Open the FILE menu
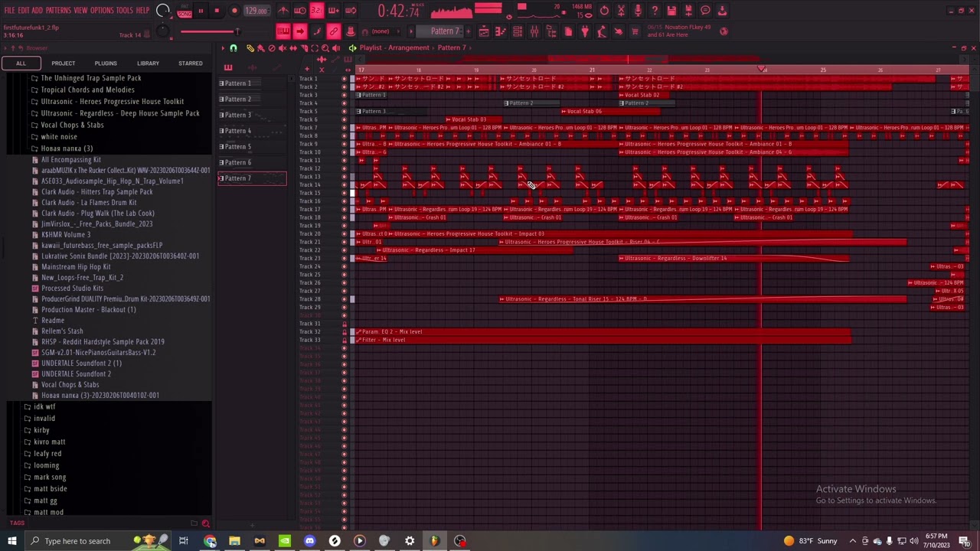This screenshot has height=551, width=980. (x=9, y=11)
